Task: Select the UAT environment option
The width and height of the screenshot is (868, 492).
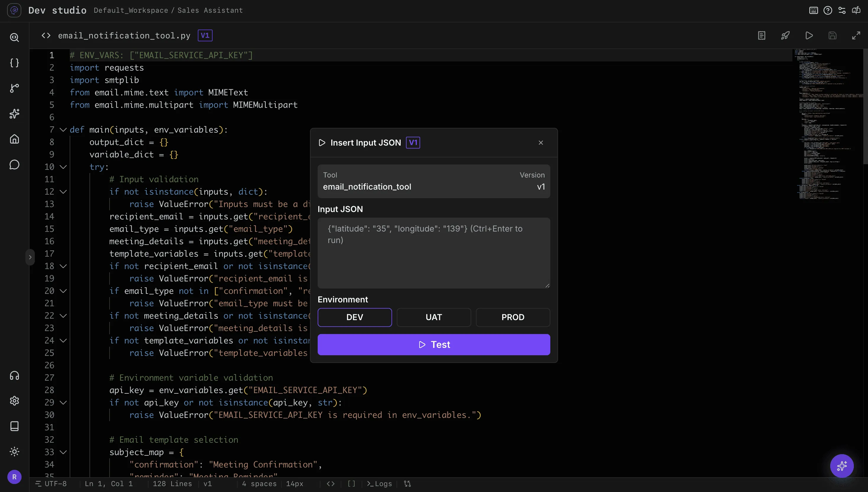Action: coord(434,317)
